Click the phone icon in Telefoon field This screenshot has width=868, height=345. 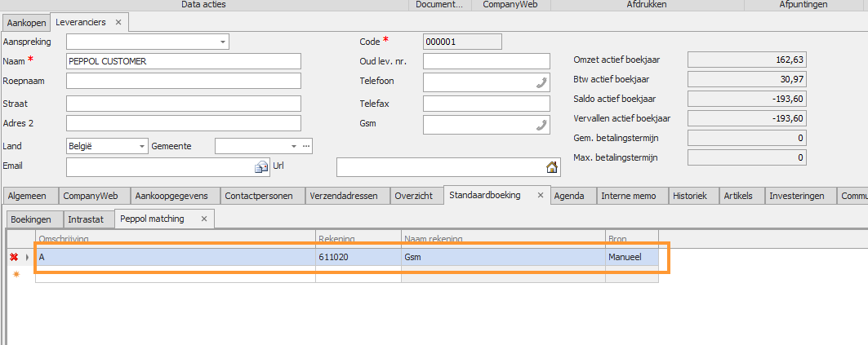pyautogui.click(x=541, y=82)
